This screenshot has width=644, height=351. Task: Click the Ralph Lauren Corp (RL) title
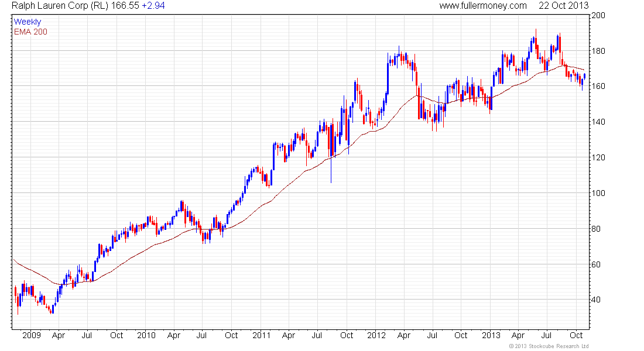click(x=60, y=6)
